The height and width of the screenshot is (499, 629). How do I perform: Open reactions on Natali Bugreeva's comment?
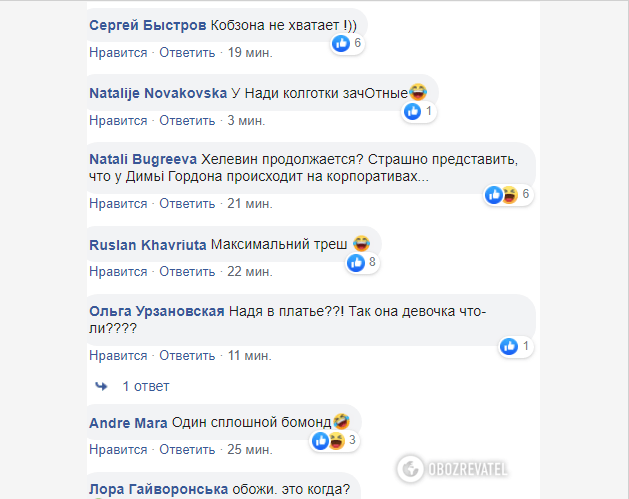(500, 195)
